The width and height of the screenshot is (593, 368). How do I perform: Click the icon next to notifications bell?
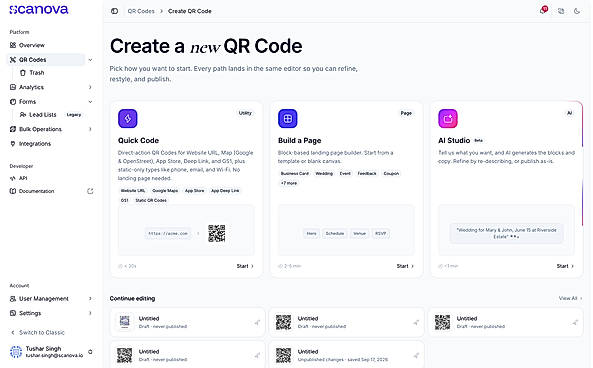pos(561,11)
